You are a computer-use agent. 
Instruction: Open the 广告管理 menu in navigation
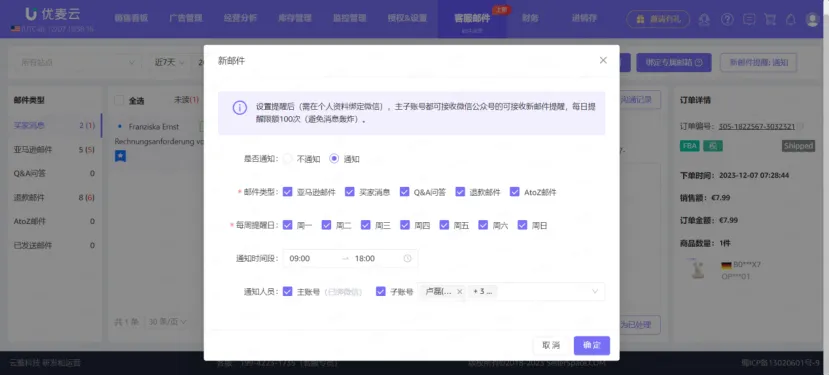tap(186, 18)
